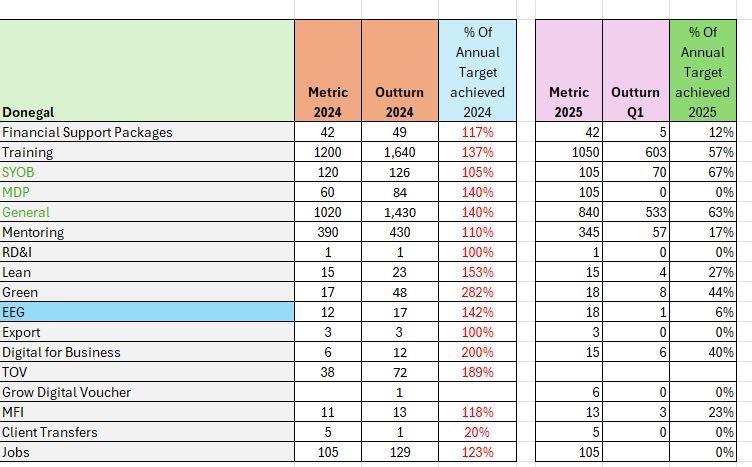Click the blue 2024 target achieved header
The height and width of the screenshot is (467, 752).
[x=477, y=72]
